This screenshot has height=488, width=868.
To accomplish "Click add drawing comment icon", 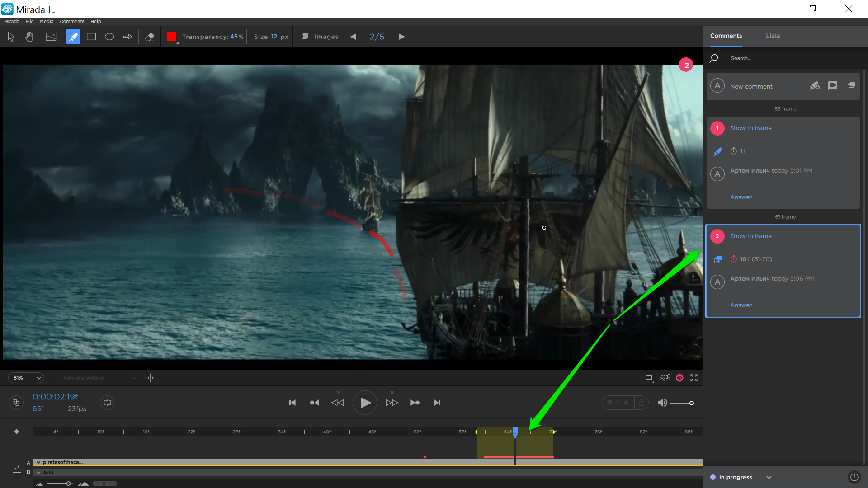I will [814, 85].
